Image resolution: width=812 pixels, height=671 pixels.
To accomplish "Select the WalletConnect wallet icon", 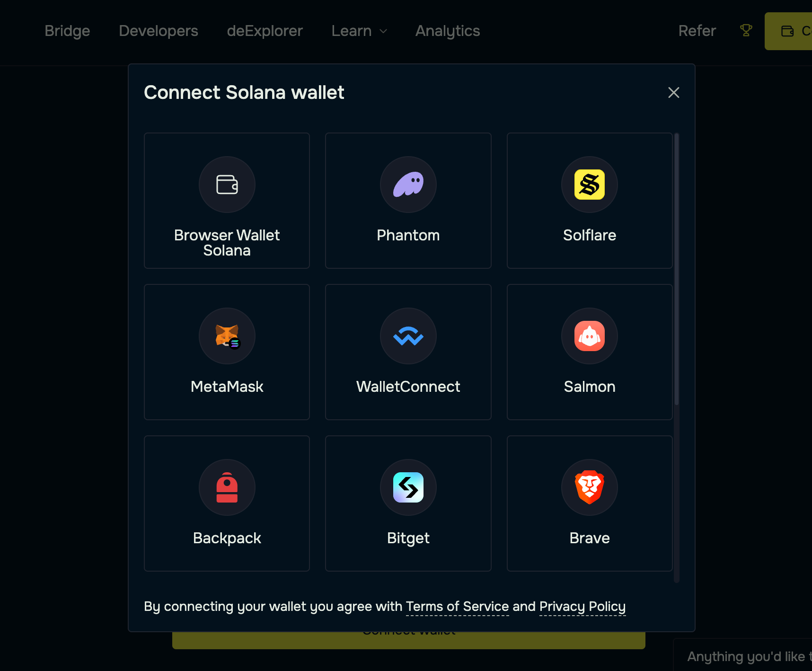I will tap(408, 336).
